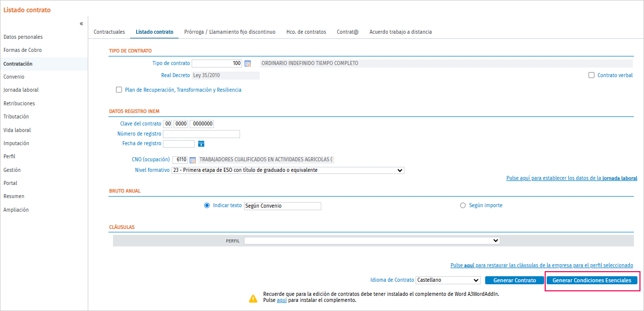The height and width of the screenshot is (311, 644).
Task: Click the 'aquí' link to install complement
Action: 282,300
